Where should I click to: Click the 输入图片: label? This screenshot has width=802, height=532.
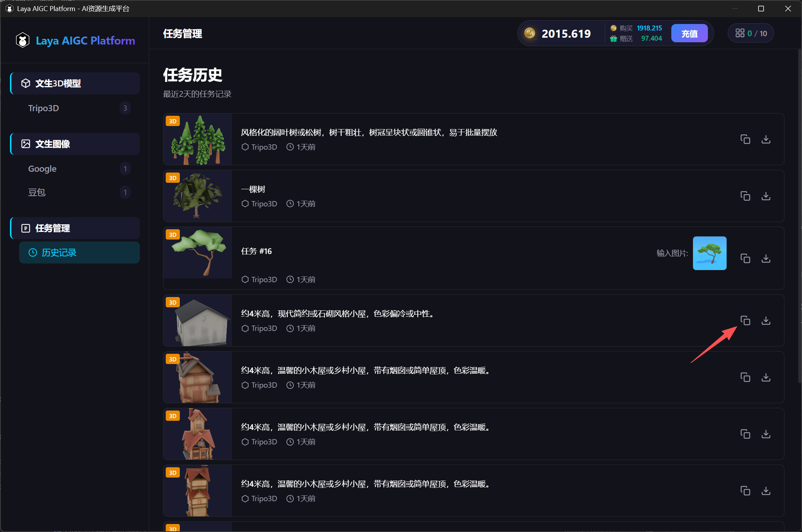point(672,253)
